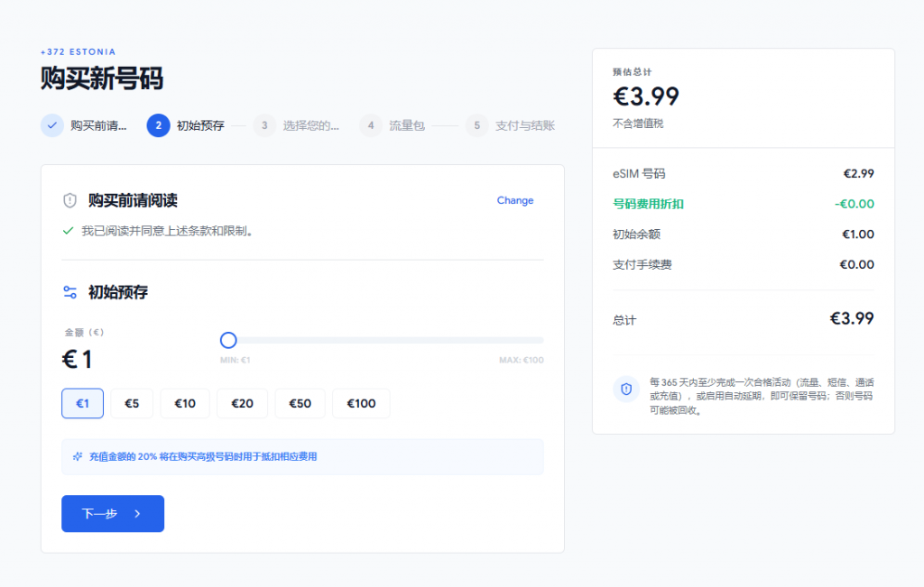Click the +372 ESTONIA label

(x=79, y=51)
